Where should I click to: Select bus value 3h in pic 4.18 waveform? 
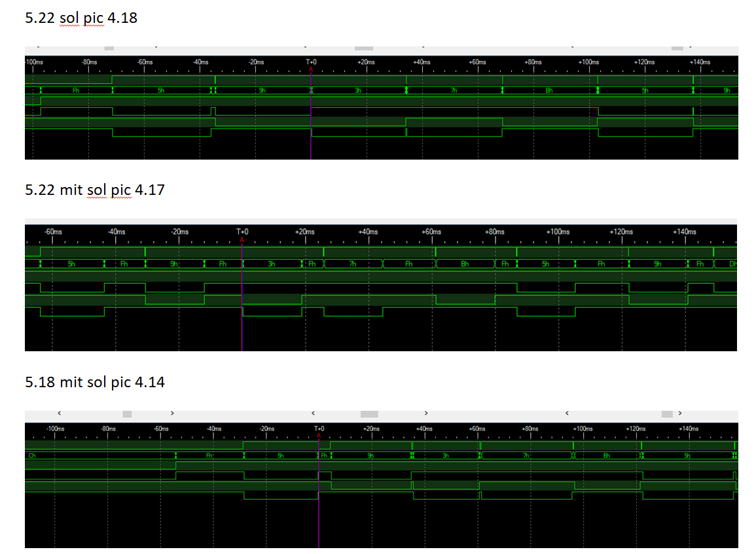pyautogui.click(x=358, y=90)
